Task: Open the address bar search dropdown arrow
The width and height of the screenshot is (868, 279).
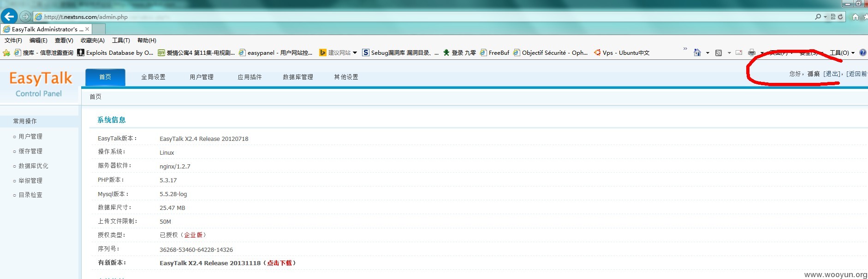Action: (x=825, y=17)
